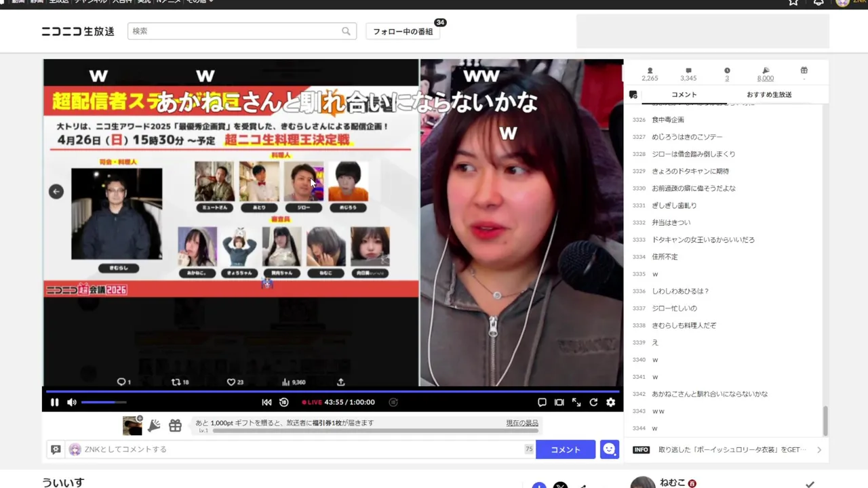Click the reply icon in streamed tweet
868x488 pixels.
[x=121, y=382]
